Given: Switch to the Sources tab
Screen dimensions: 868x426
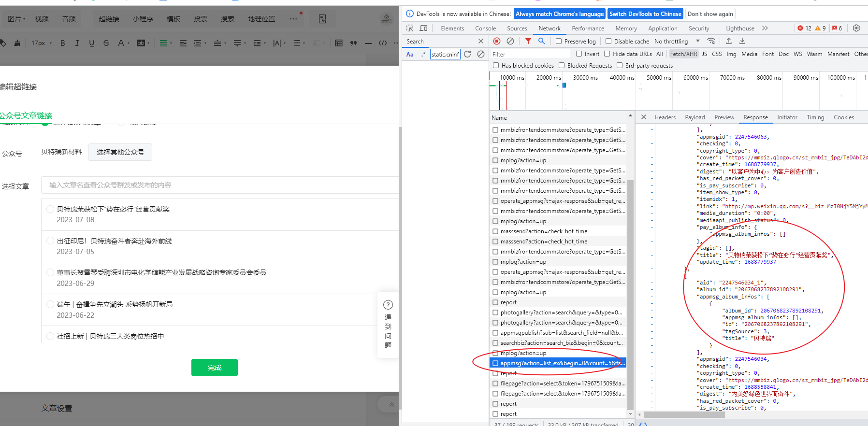Looking at the screenshot, I should [x=517, y=28].
